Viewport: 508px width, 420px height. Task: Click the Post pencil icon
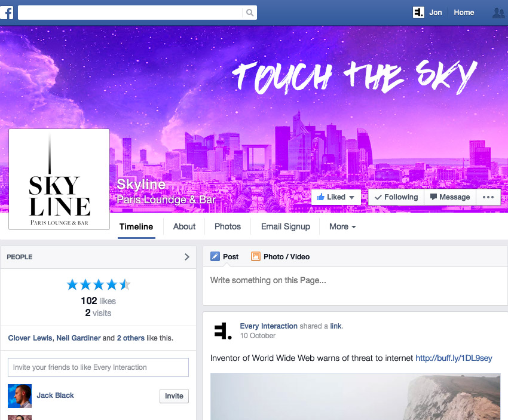click(215, 256)
